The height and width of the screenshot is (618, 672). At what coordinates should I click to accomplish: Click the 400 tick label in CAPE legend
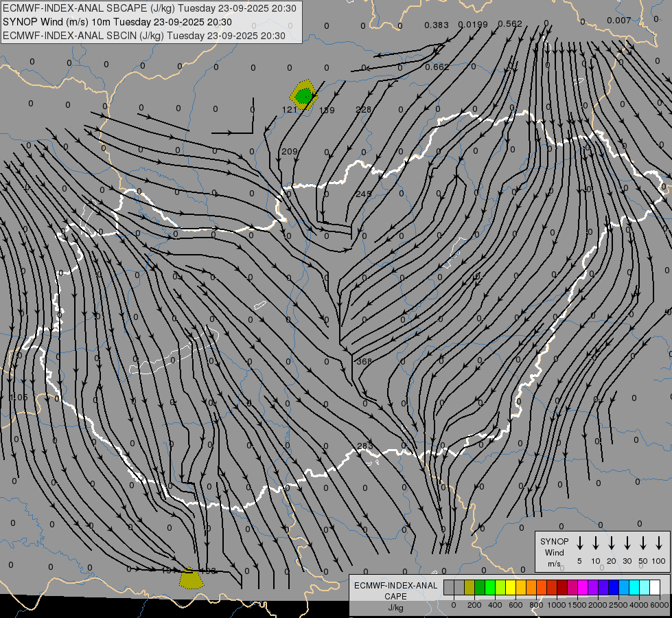495,605
